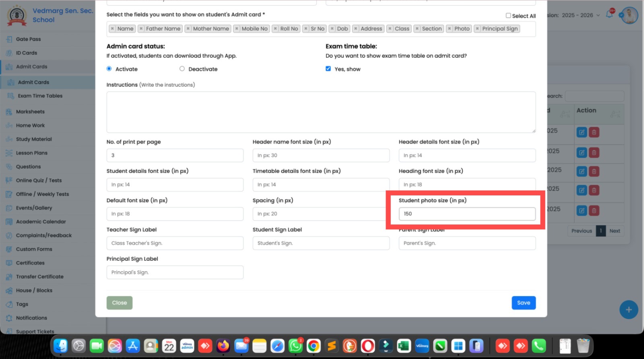
Task: Remove the Mobile No field tag
Action: [x=237, y=29]
